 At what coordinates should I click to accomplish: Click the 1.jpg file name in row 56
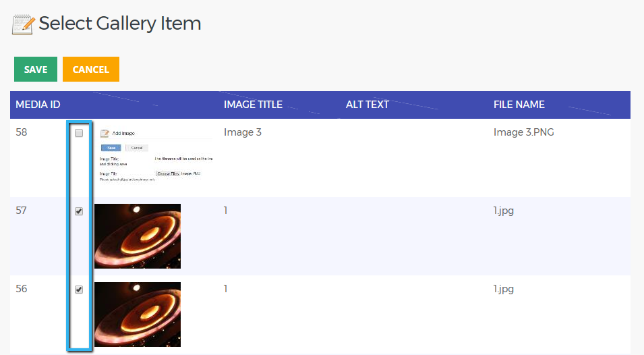pyautogui.click(x=504, y=289)
